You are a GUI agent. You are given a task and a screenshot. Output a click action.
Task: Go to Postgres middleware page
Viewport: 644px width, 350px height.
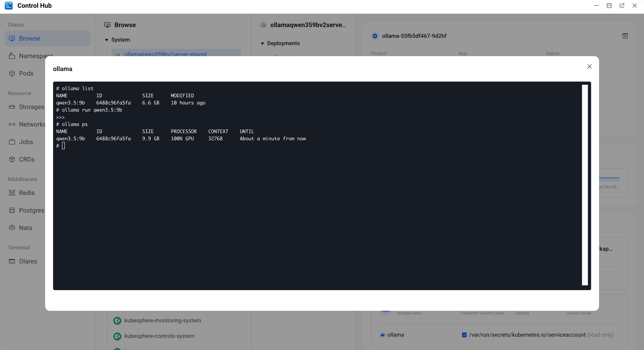coord(31,210)
